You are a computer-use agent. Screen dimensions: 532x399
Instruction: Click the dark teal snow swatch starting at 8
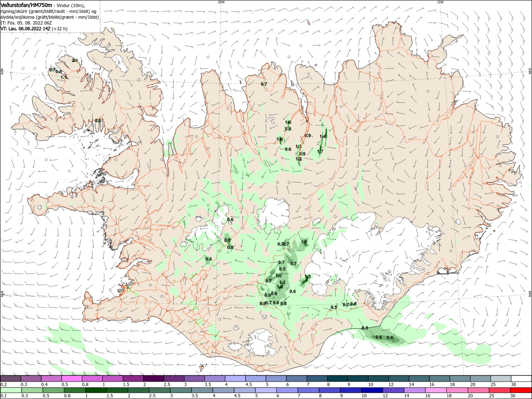(x=338, y=378)
